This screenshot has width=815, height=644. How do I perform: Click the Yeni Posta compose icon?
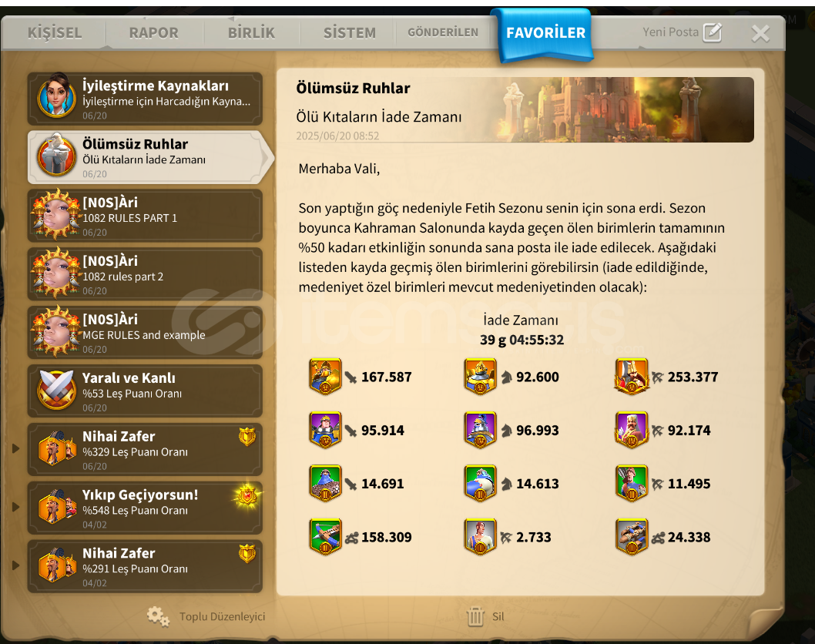tap(712, 32)
